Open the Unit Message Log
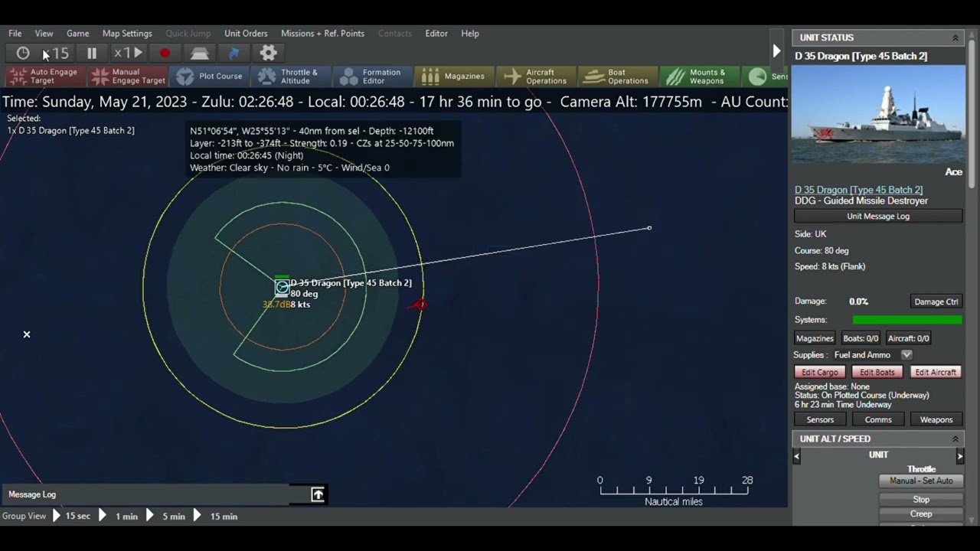980x551 pixels. pos(878,217)
